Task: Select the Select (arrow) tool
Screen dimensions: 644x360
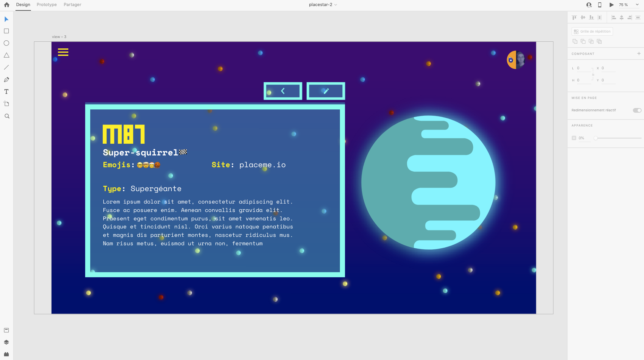Action: [6, 19]
